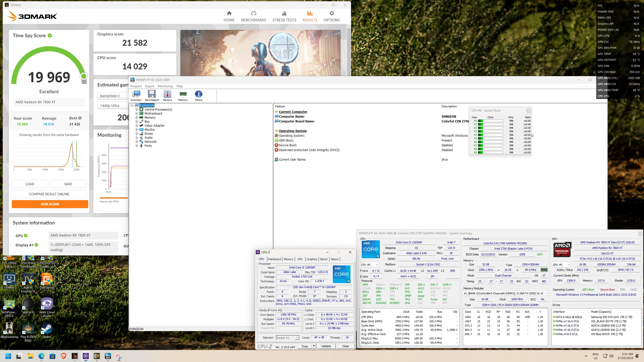The width and height of the screenshot is (644, 362).
Task: Open 1440p Ultra resolution dropdown
Action: [x=113, y=105]
